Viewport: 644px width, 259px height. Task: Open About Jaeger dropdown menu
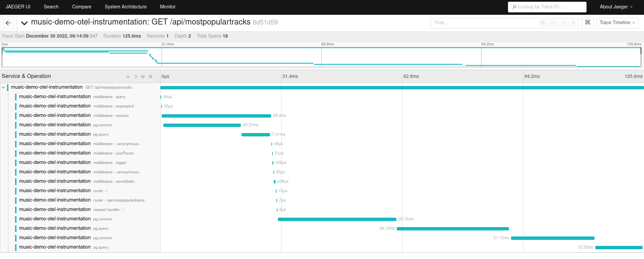click(616, 7)
